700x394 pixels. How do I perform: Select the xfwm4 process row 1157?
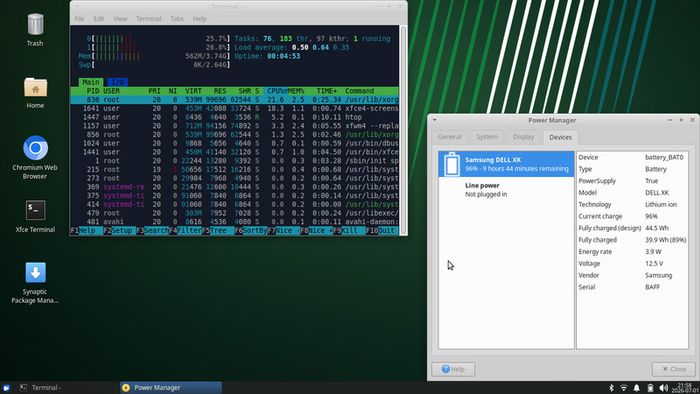[234, 125]
